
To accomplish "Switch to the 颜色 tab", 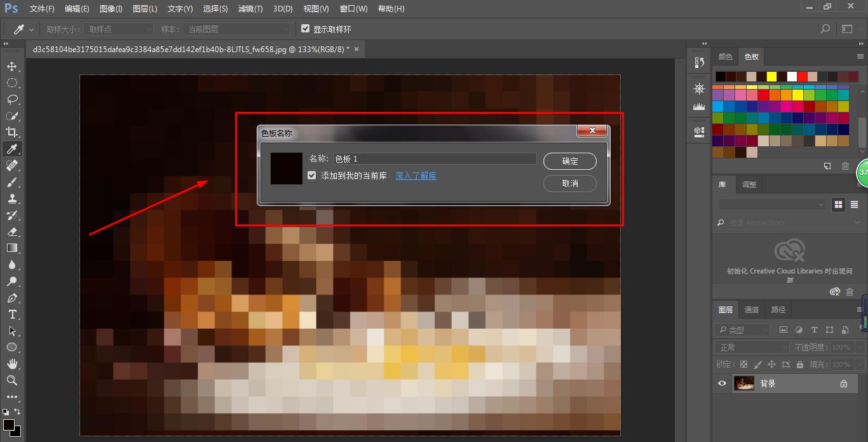I will (726, 57).
